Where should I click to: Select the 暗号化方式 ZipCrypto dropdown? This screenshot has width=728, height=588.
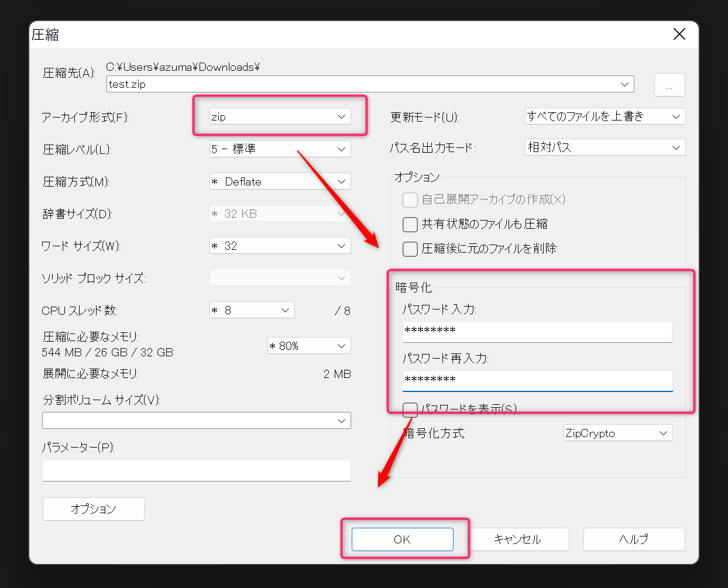617,433
